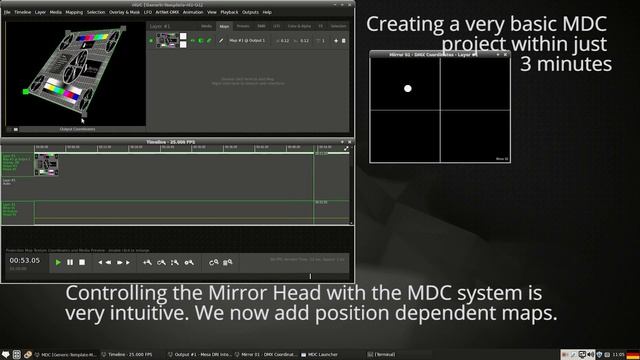Open the File menu
640x360 pixels.
coord(7,12)
